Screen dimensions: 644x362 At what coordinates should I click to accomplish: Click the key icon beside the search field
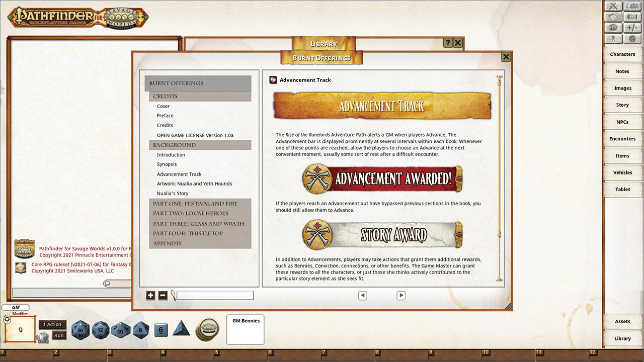(172, 295)
